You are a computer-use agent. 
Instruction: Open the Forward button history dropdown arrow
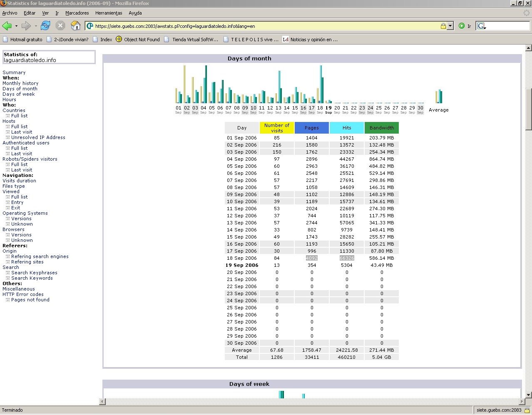click(36, 26)
